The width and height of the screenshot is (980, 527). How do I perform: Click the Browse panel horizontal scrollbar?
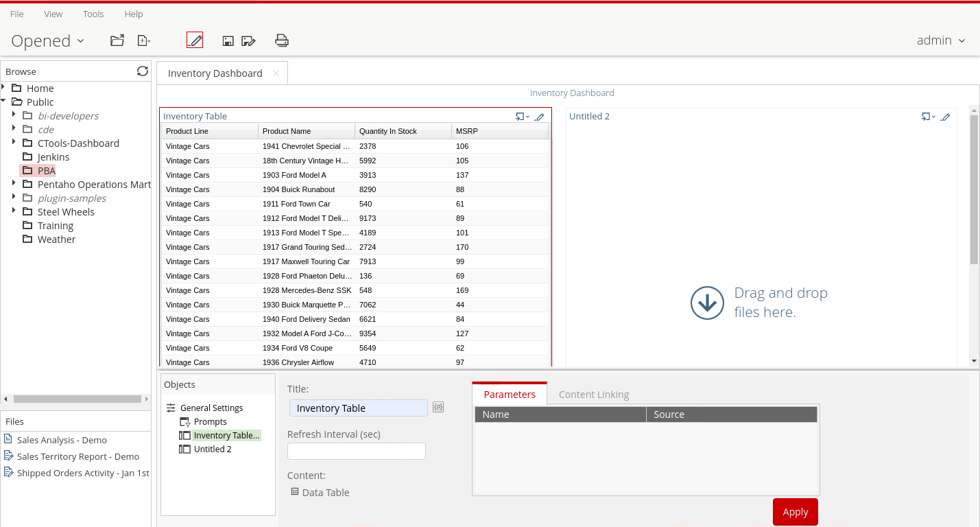click(75, 399)
